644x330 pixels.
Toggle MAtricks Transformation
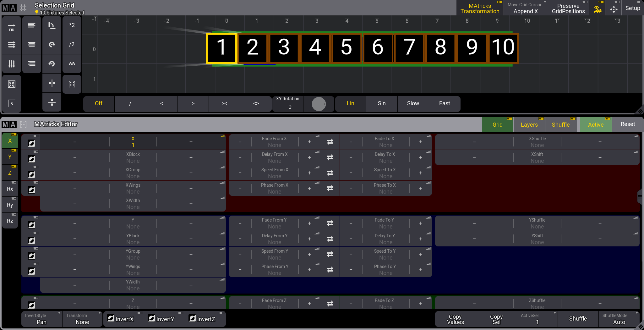tap(480, 8)
